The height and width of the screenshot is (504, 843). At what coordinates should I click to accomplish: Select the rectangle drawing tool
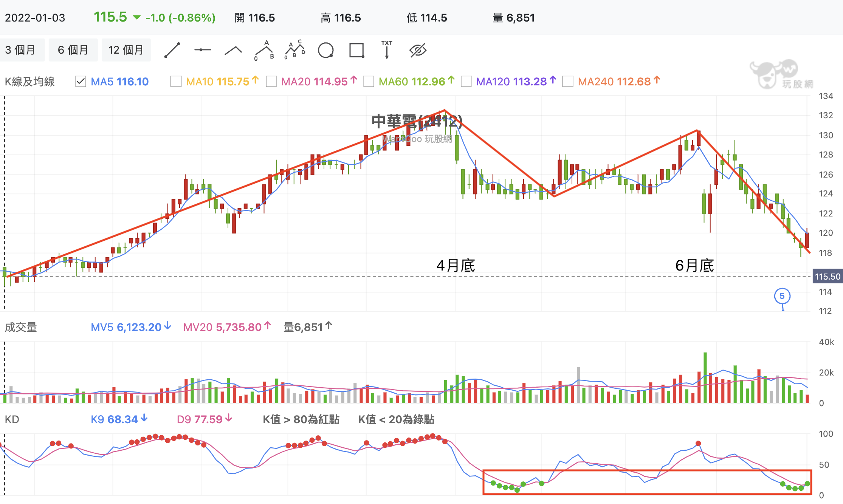(x=356, y=50)
